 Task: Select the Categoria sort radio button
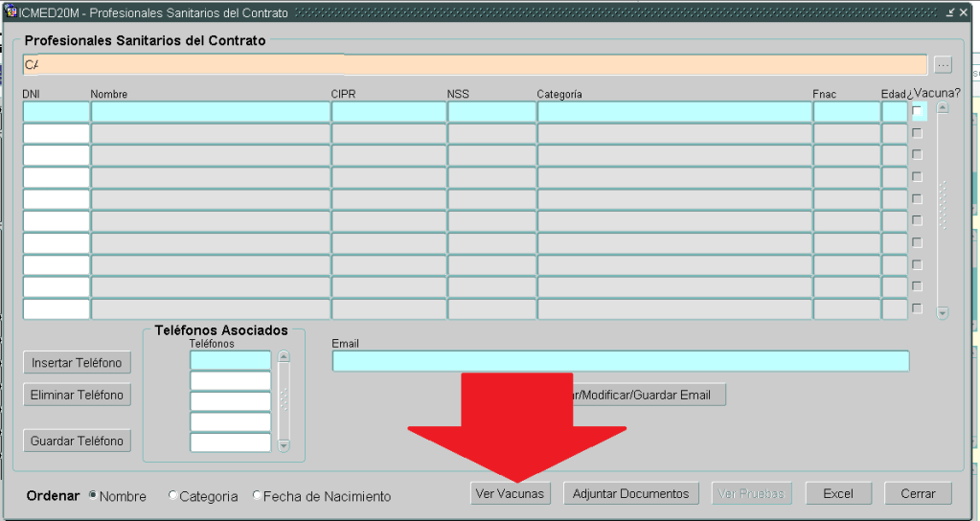tap(172, 495)
